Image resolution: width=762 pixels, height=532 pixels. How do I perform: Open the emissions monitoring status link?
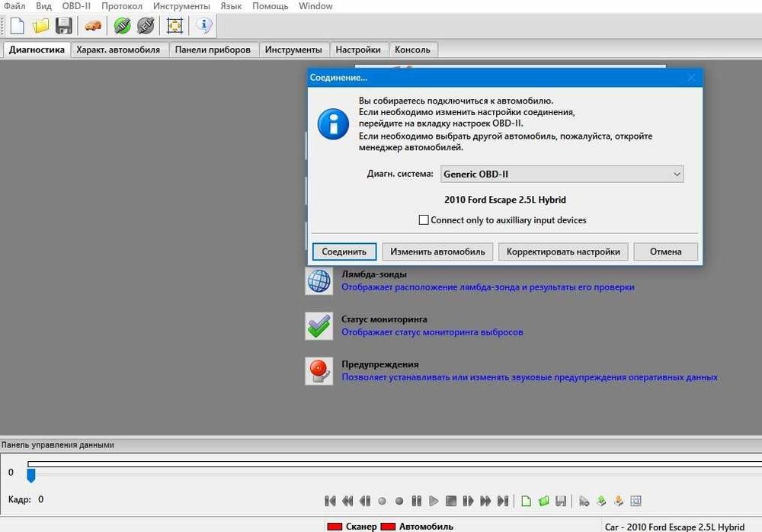coord(432,332)
